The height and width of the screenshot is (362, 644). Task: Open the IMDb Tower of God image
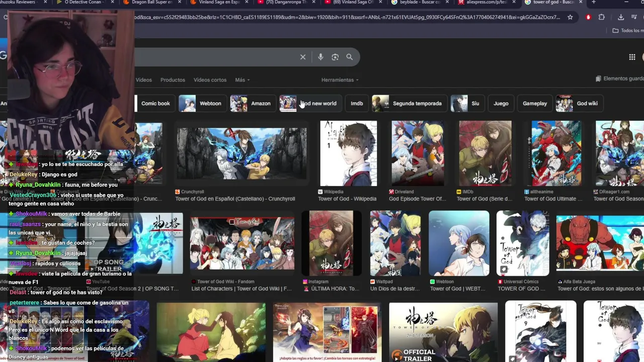(x=485, y=153)
